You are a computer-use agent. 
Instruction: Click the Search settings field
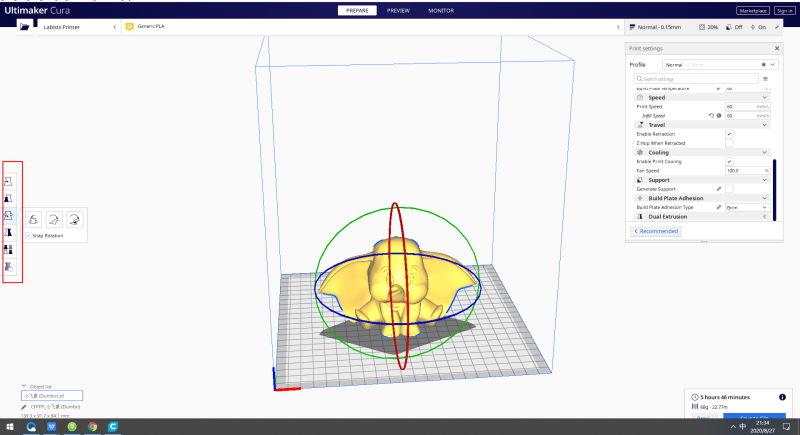pyautogui.click(x=696, y=79)
